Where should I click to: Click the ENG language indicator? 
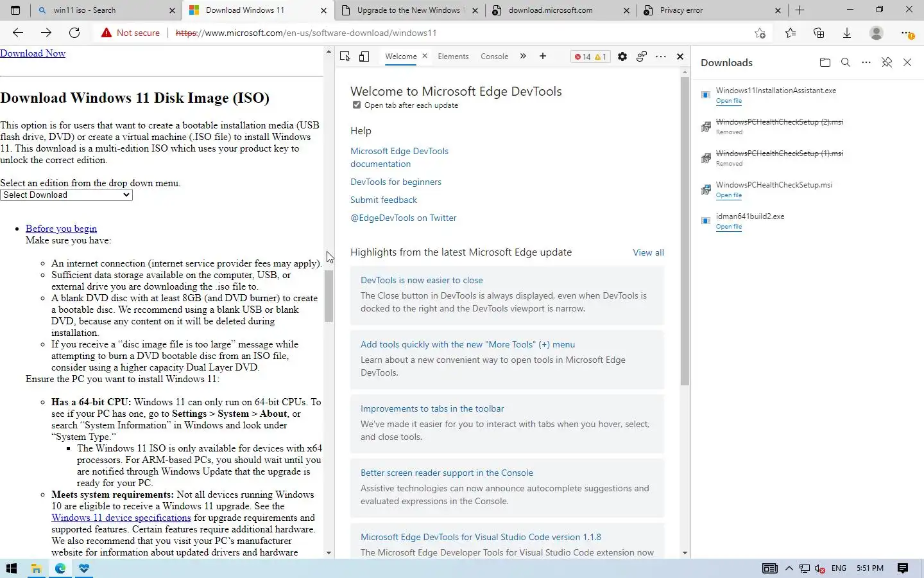[x=839, y=568]
